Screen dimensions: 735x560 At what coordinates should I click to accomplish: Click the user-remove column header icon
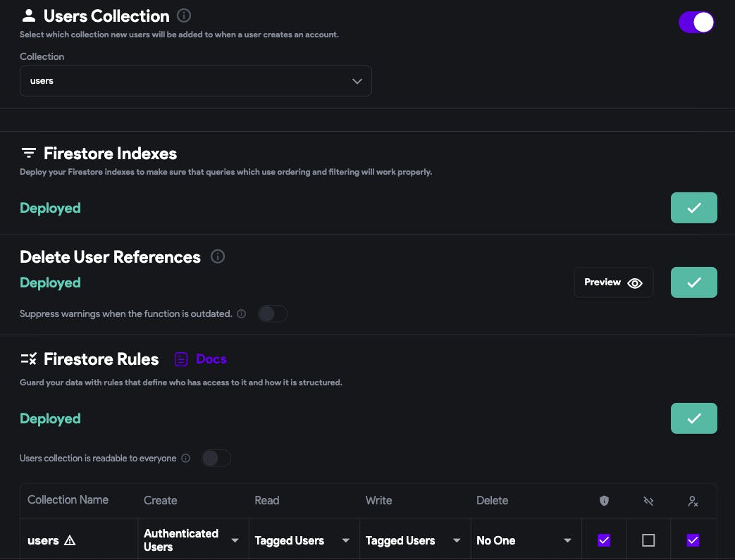click(693, 501)
